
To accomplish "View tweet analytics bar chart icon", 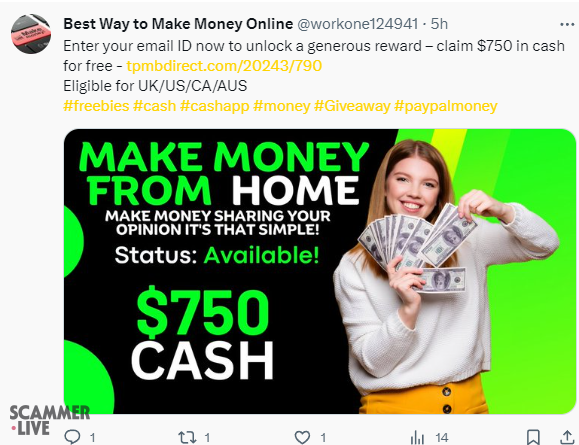I will 417,438.
